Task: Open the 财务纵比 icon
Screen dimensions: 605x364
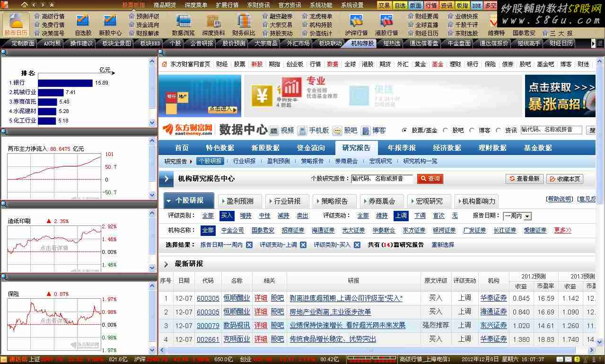Action: (x=244, y=25)
